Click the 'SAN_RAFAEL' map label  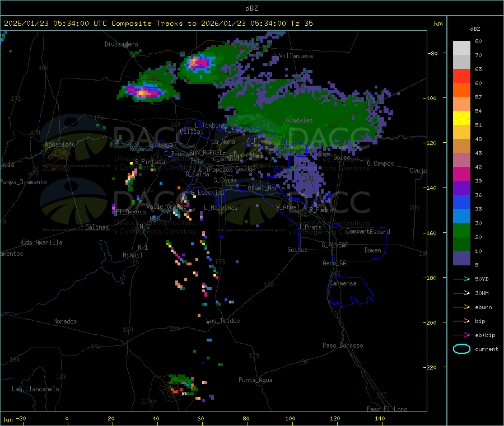[x=206, y=152]
